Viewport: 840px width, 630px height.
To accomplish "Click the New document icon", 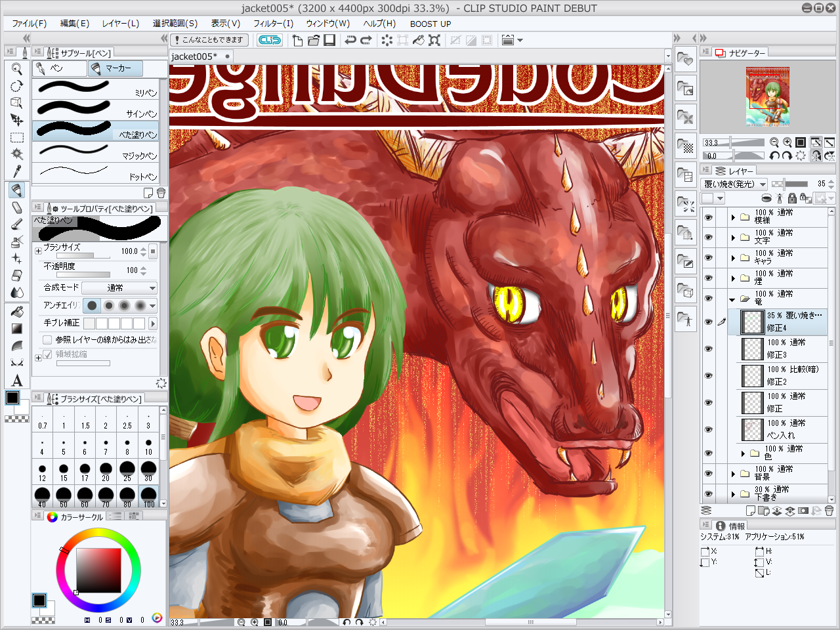I will pos(297,40).
